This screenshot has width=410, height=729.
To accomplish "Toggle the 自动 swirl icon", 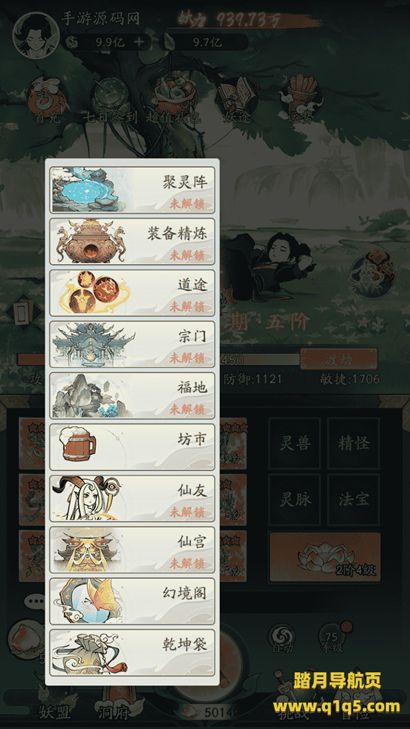I will [282, 636].
